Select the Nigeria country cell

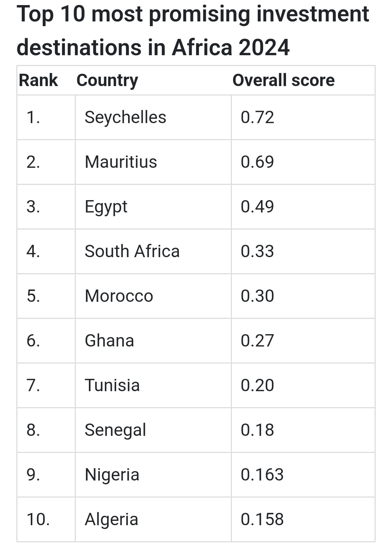(x=112, y=475)
